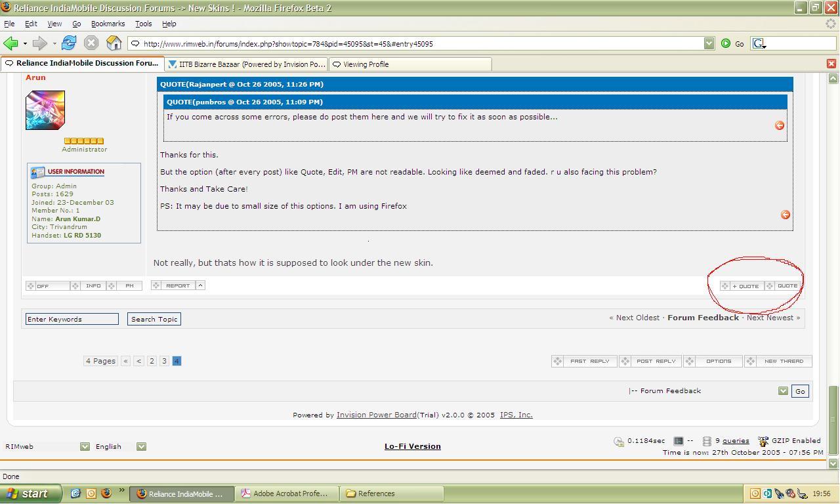Go to page 2 of thread
The image size is (840, 504).
click(x=152, y=361)
